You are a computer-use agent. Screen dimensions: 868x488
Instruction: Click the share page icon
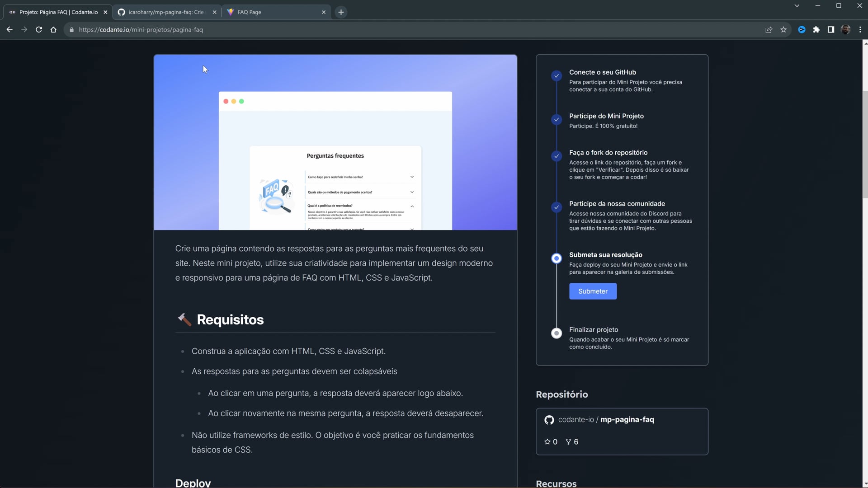(769, 29)
